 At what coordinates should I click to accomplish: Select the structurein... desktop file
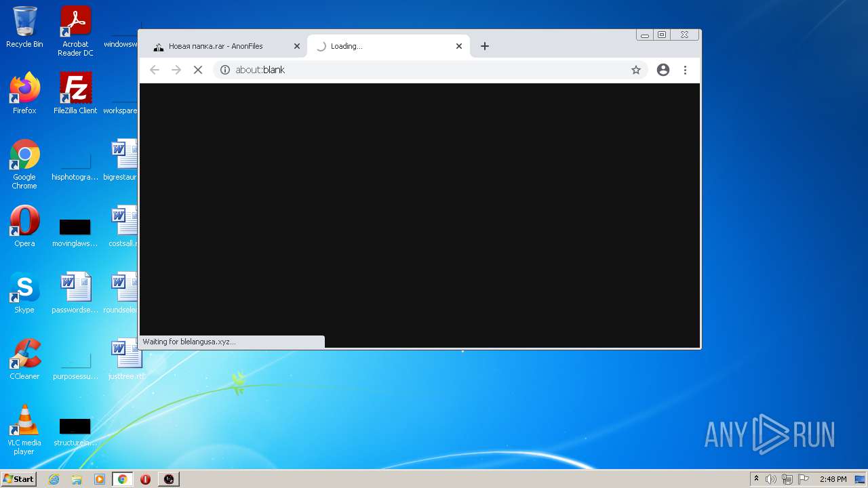coord(75,431)
